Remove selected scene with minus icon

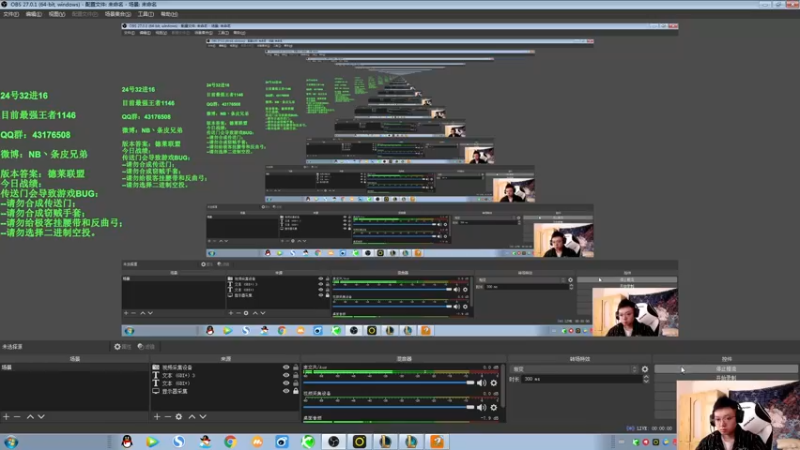[17, 417]
